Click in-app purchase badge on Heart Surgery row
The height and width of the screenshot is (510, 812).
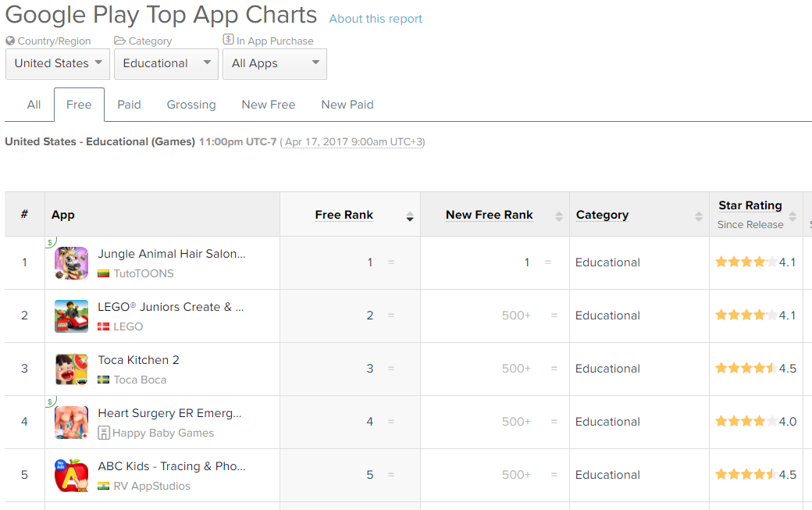[50, 401]
